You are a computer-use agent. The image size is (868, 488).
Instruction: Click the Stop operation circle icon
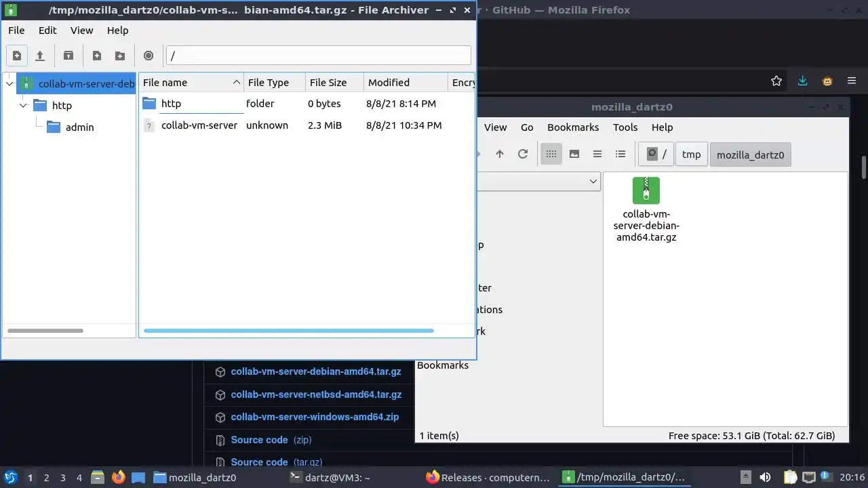pyautogui.click(x=149, y=56)
